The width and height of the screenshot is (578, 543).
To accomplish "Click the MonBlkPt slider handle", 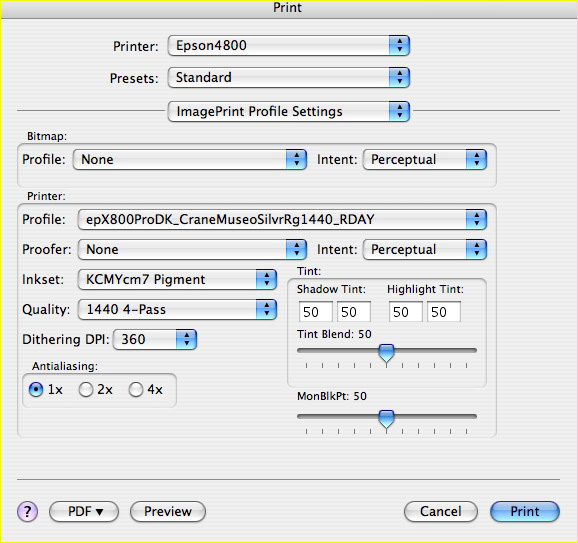I will [x=386, y=420].
